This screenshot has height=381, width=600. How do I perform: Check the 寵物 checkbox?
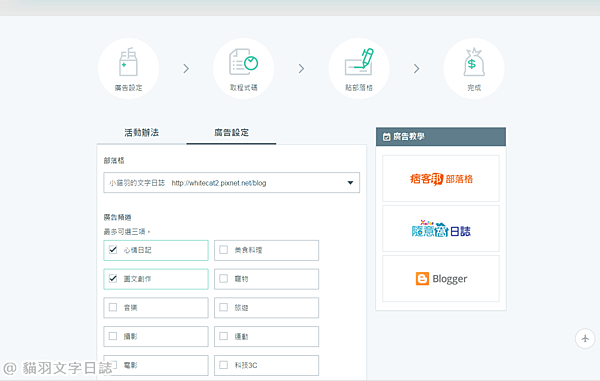point(223,278)
